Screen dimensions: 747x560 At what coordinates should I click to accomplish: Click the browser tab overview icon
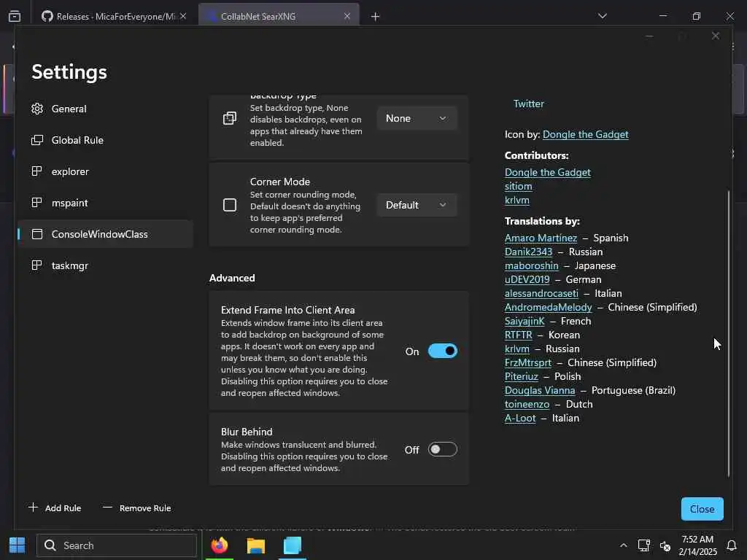(15, 16)
